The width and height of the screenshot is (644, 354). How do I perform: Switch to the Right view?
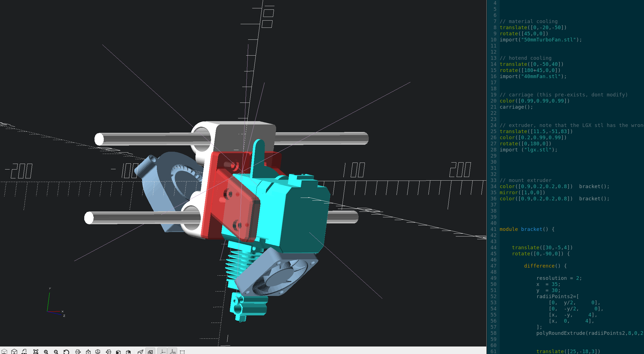pos(78,351)
